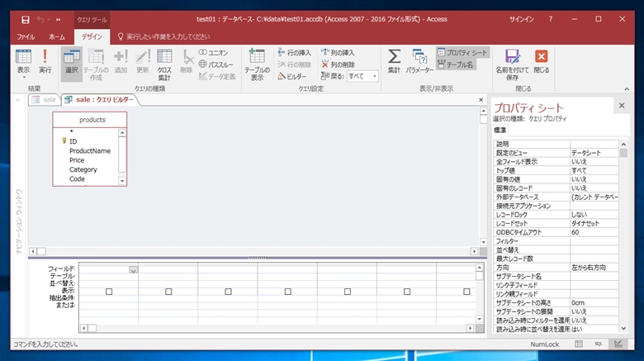Toggle テーブル名 row display
This screenshot has height=361, width=644.
point(456,64)
